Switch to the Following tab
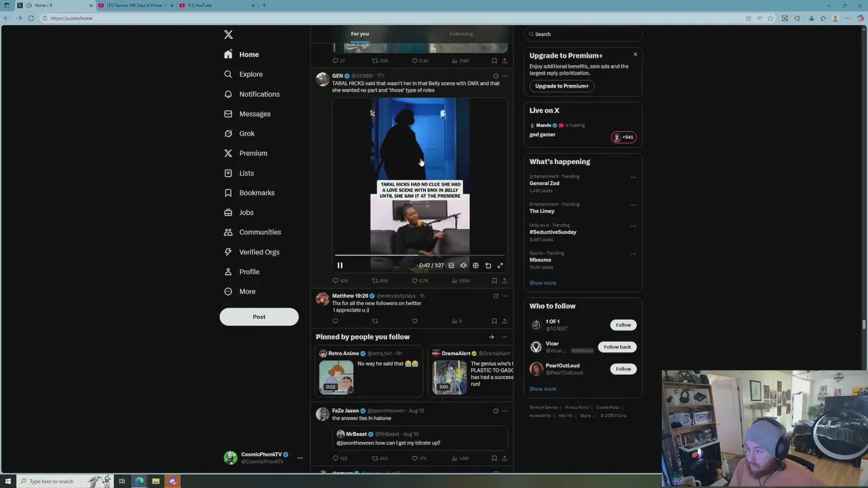 (x=461, y=34)
